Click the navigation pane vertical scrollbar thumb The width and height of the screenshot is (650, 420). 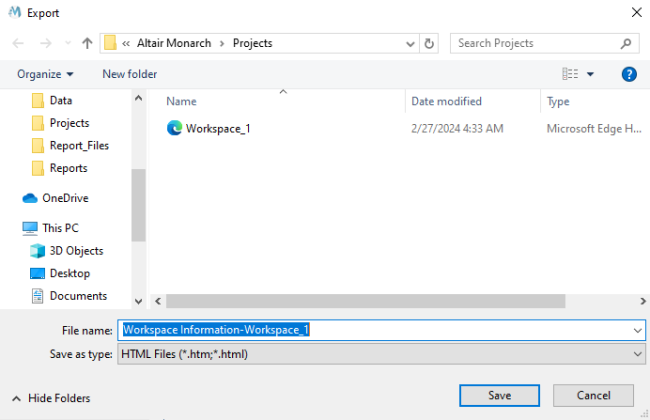(x=138, y=205)
